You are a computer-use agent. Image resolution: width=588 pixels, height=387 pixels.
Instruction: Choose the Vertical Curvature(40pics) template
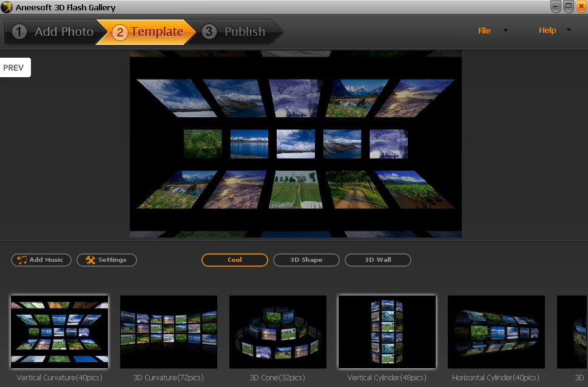[59, 332]
